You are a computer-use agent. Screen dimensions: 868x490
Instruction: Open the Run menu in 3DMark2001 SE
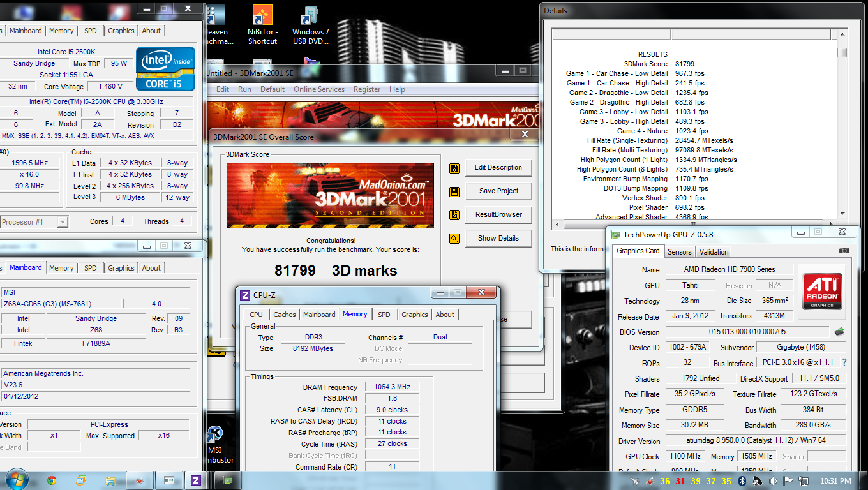coord(244,89)
